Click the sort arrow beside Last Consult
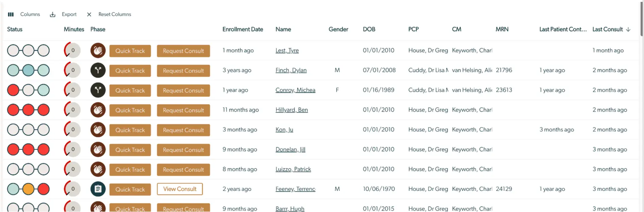Viewport: 644px width, 212px height. click(x=628, y=30)
